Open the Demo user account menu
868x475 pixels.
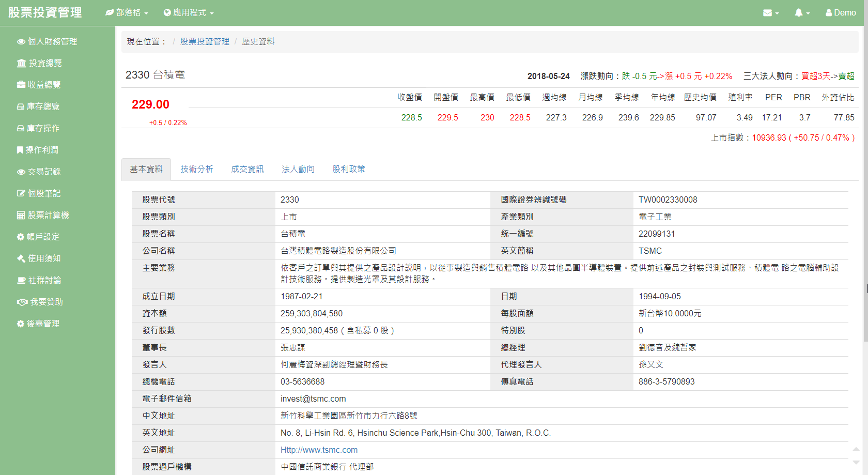[841, 13]
